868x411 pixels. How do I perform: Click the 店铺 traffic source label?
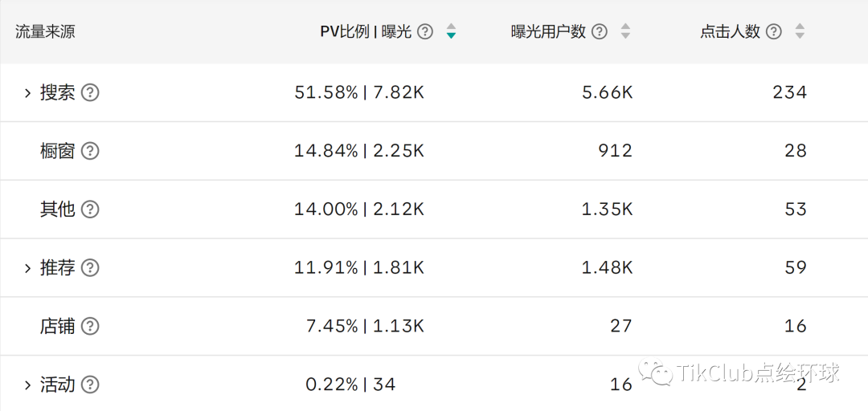click(x=57, y=327)
